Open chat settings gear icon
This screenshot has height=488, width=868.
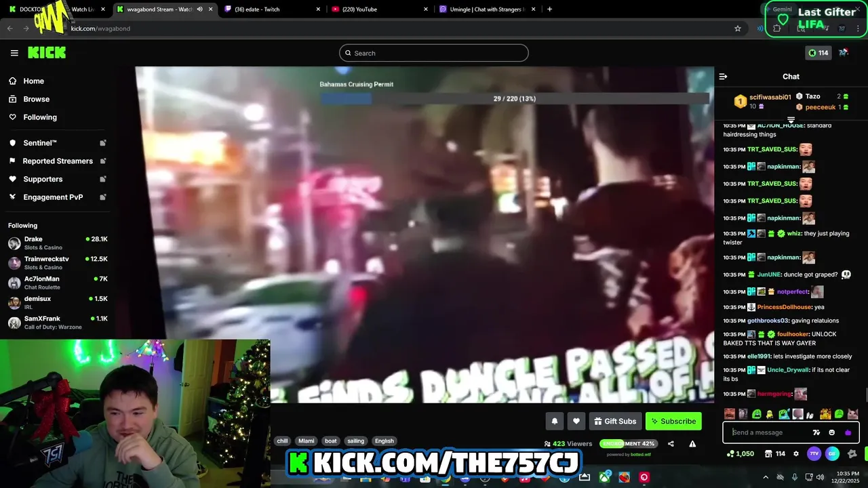coord(796,453)
